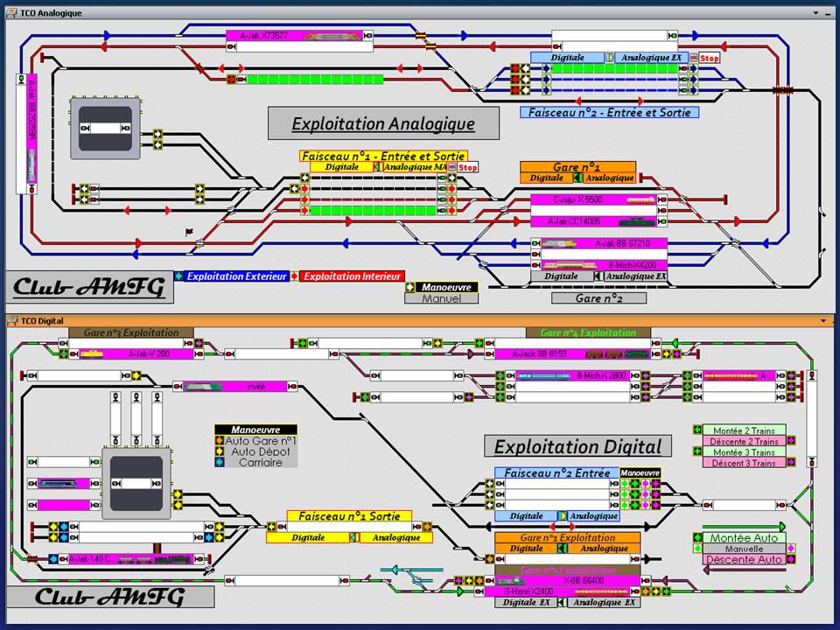Viewport: 840px width, 630px height.
Task: Select the Carriaire label
Action: tap(261, 462)
